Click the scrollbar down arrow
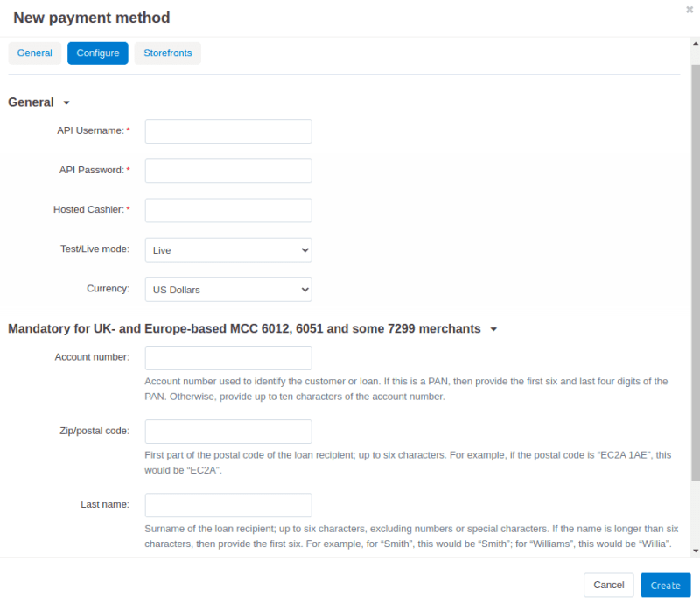 pos(696,551)
